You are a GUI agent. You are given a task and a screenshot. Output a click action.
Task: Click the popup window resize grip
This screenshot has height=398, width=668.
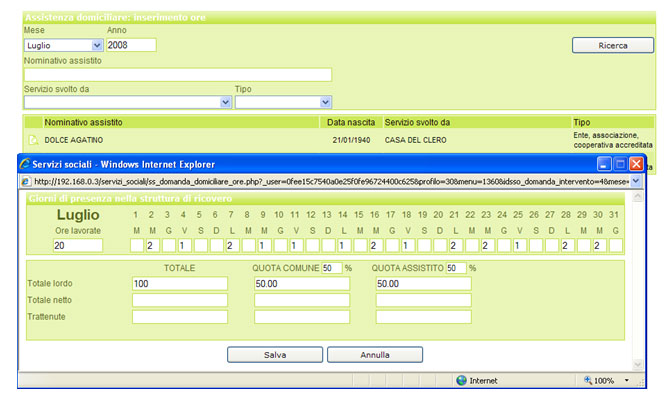[640, 382]
